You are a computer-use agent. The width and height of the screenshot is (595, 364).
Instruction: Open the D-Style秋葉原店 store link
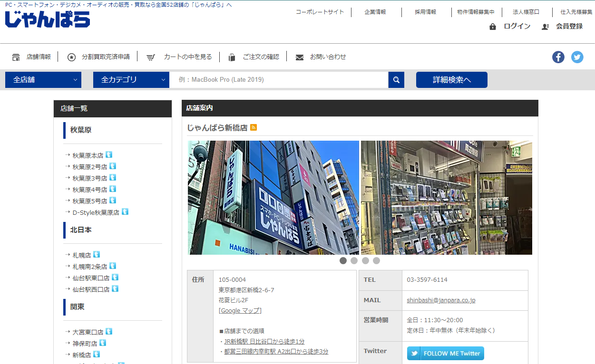tap(96, 212)
